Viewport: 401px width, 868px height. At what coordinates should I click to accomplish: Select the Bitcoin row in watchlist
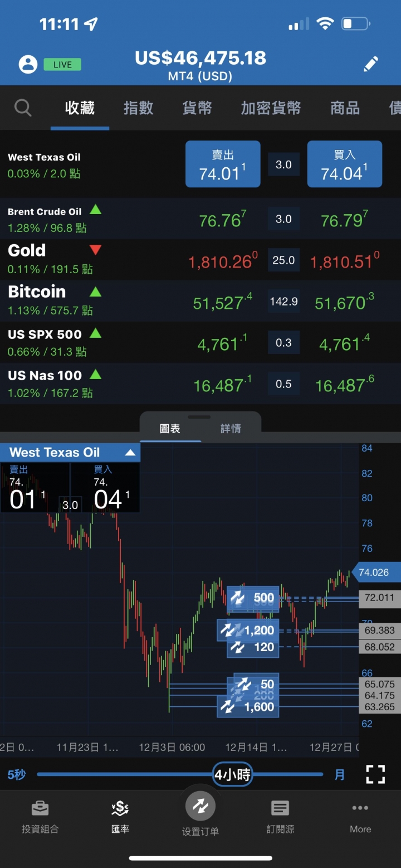click(200, 301)
